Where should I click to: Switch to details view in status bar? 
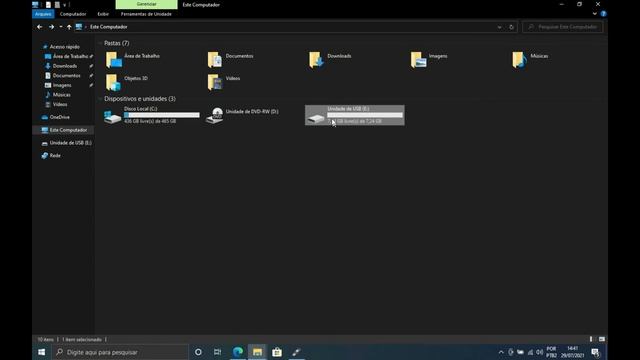point(591,339)
